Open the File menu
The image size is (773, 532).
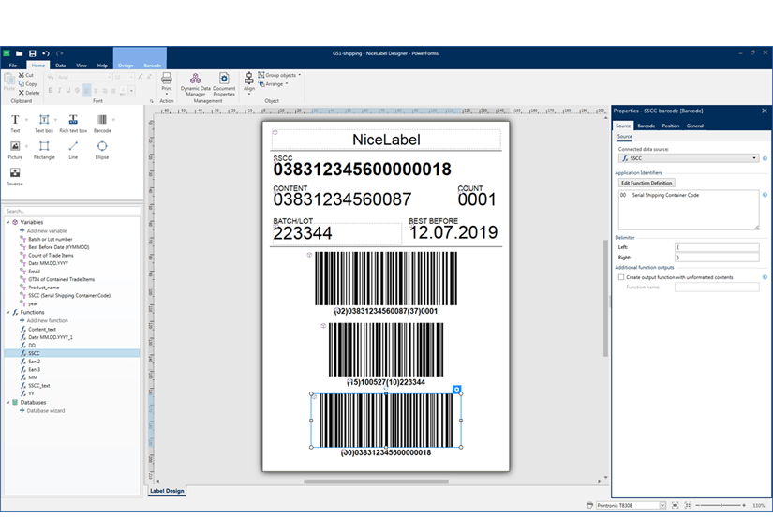pos(13,65)
